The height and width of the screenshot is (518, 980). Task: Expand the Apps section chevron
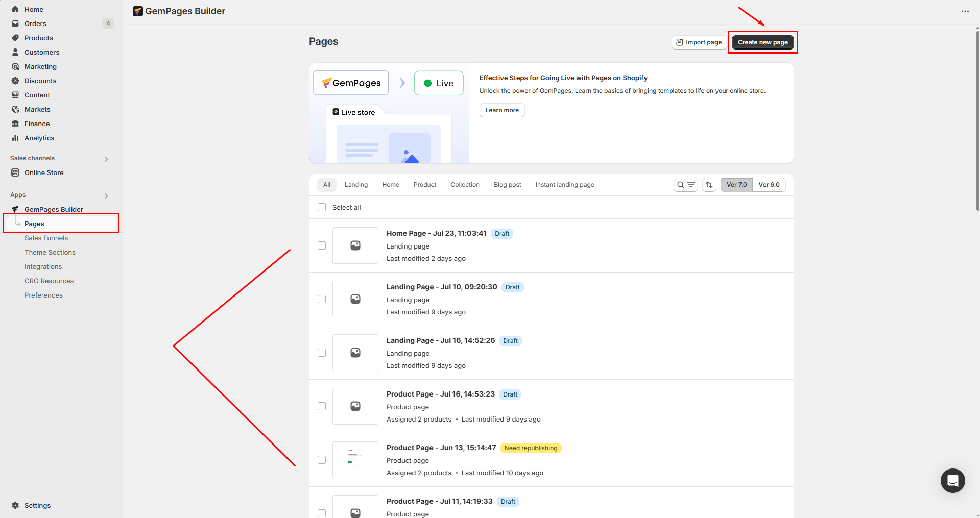pyautogui.click(x=106, y=195)
